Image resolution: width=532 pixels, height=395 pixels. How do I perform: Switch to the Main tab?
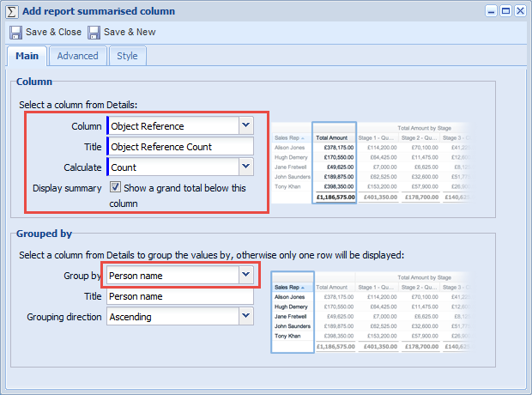tap(27, 56)
